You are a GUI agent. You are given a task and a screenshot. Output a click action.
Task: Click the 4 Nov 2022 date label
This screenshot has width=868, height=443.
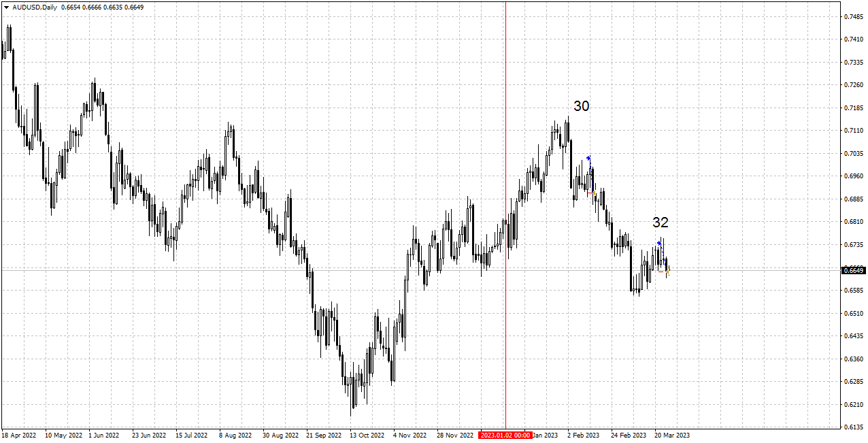[x=410, y=435]
